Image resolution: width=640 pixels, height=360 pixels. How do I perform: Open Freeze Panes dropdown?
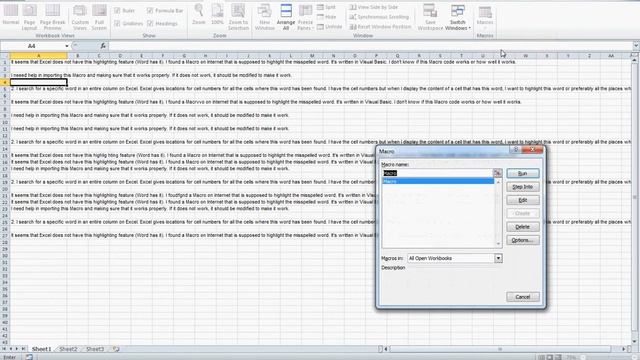(305, 17)
